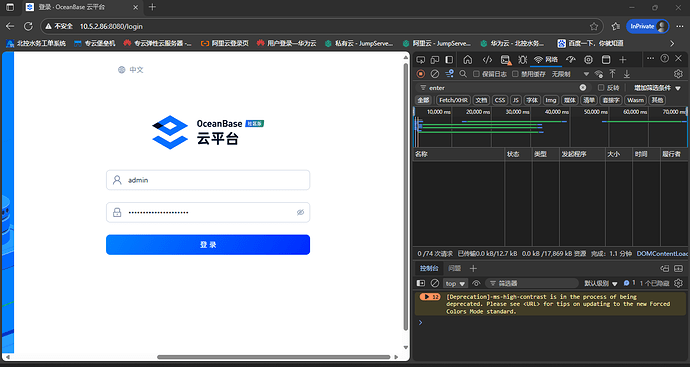The width and height of the screenshot is (690, 367).
Task: Enable the 保留日志 preserve log checkbox
Action: coord(476,74)
